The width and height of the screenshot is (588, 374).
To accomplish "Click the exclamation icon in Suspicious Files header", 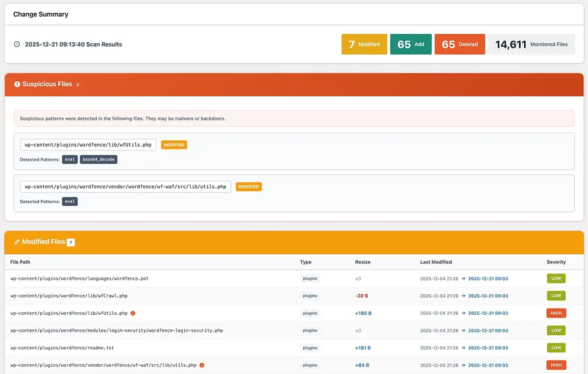I will 17,84.
